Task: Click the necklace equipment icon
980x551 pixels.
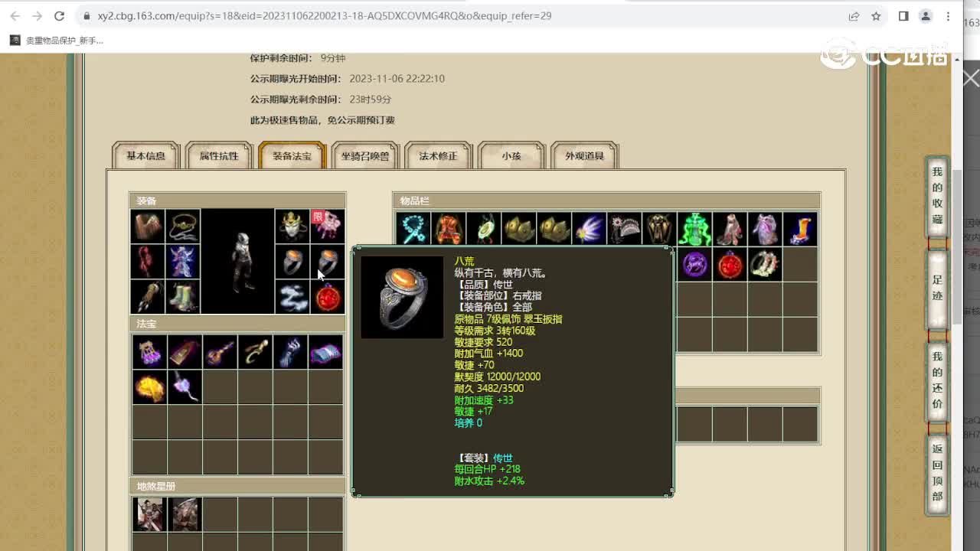Action: [183, 227]
